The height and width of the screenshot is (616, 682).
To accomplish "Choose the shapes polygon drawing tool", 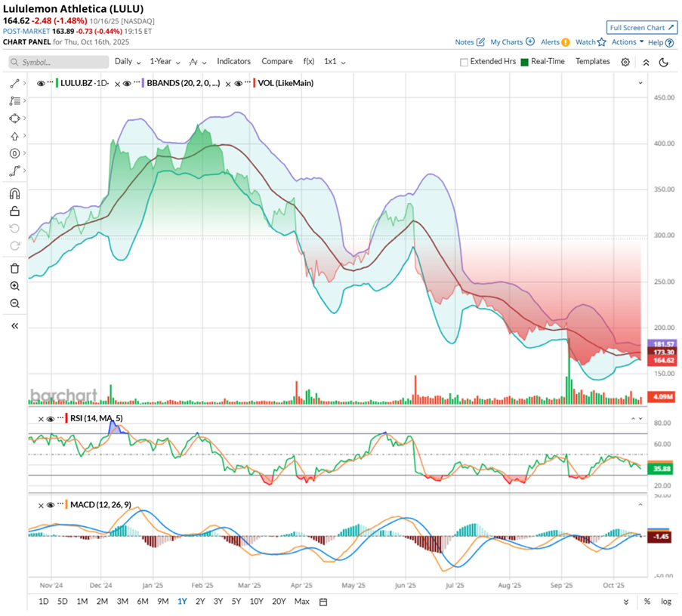I will [x=14, y=119].
